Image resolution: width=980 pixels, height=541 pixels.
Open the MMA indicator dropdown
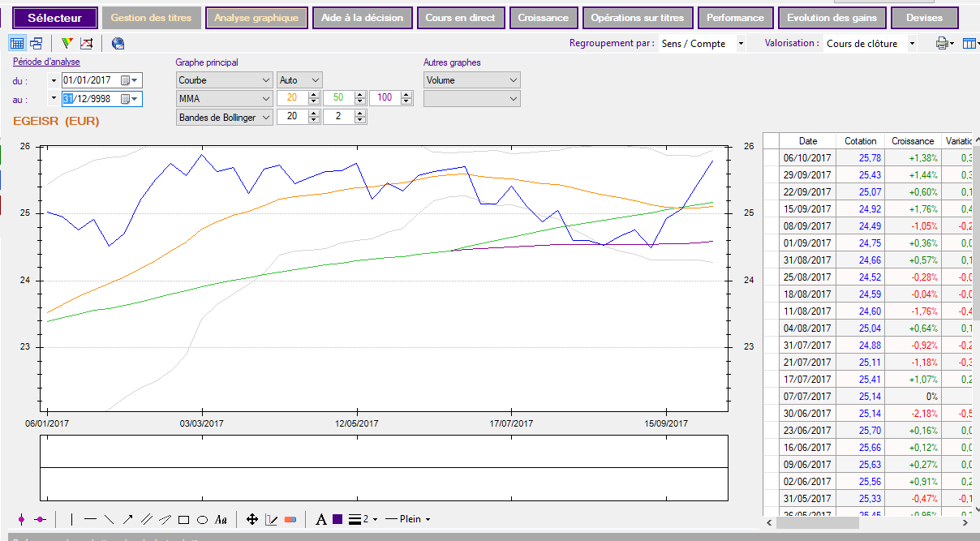click(x=225, y=98)
